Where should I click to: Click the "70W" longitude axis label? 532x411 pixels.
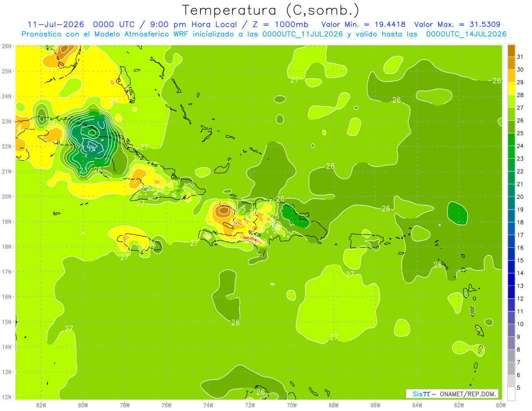292,405
